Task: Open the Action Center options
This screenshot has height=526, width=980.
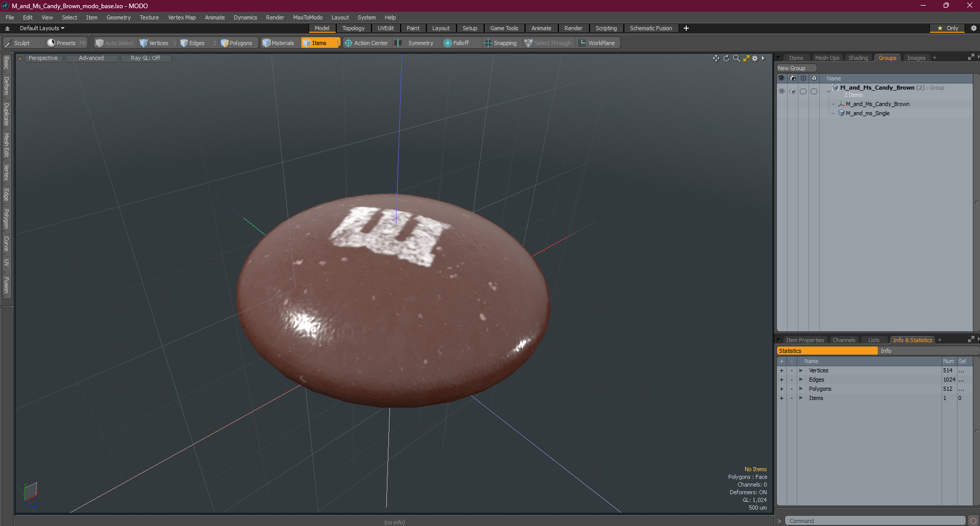Action: coord(367,43)
